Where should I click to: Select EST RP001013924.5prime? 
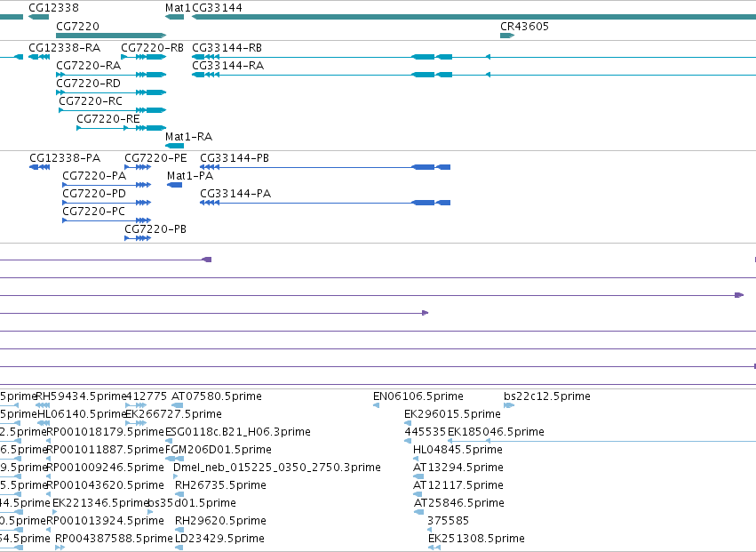click(48, 530)
